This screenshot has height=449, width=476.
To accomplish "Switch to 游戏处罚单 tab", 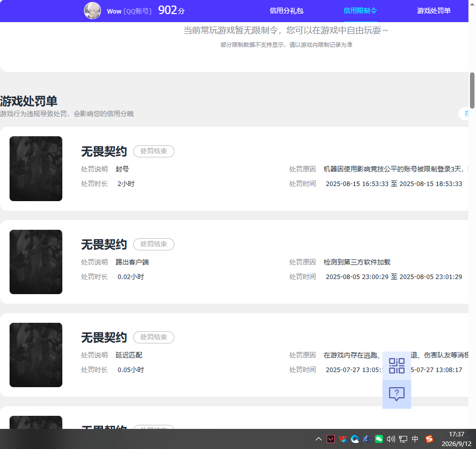I will click(x=433, y=11).
